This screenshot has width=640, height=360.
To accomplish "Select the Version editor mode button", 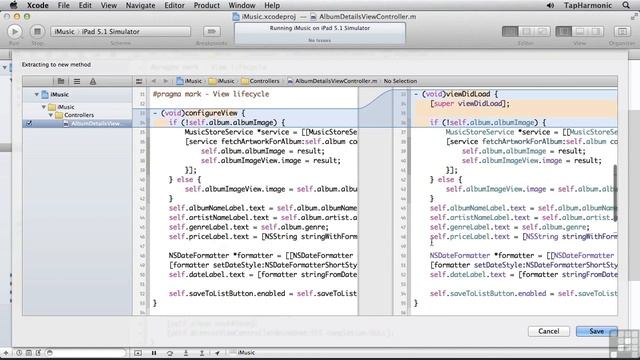I will (x=542, y=31).
